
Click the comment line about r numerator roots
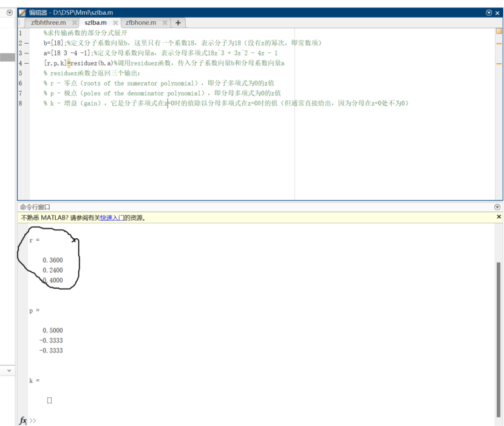(x=158, y=83)
